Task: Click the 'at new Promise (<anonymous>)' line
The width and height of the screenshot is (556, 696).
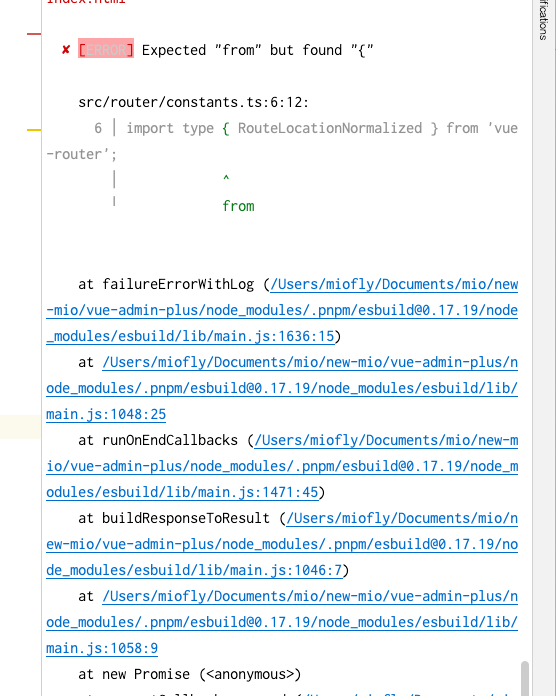Action: pos(189,675)
